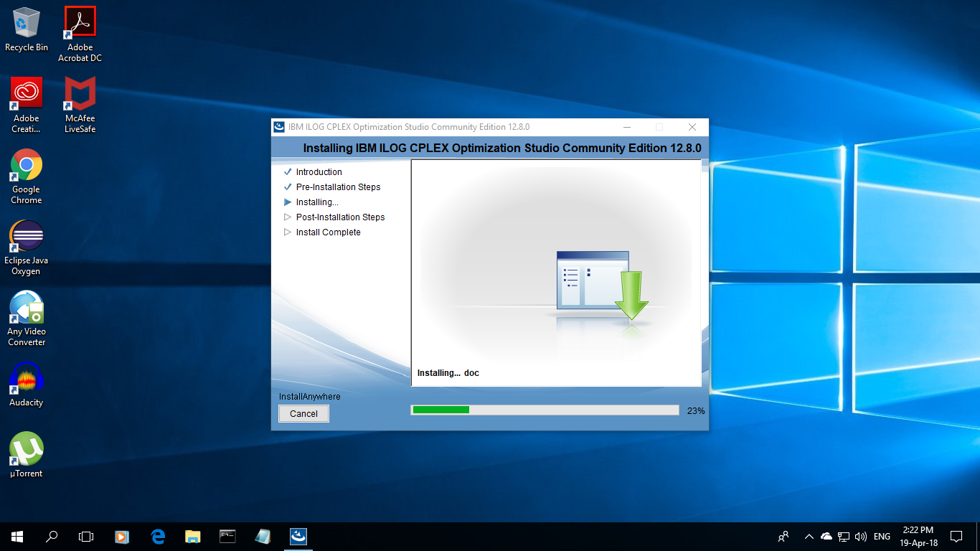
Task: Launch Adobe Acrobat DC from desktop
Action: tap(80, 34)
